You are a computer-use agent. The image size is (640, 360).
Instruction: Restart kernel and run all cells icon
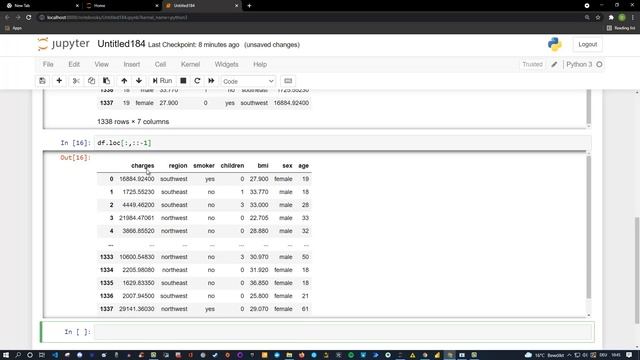[x=211, y=81]
